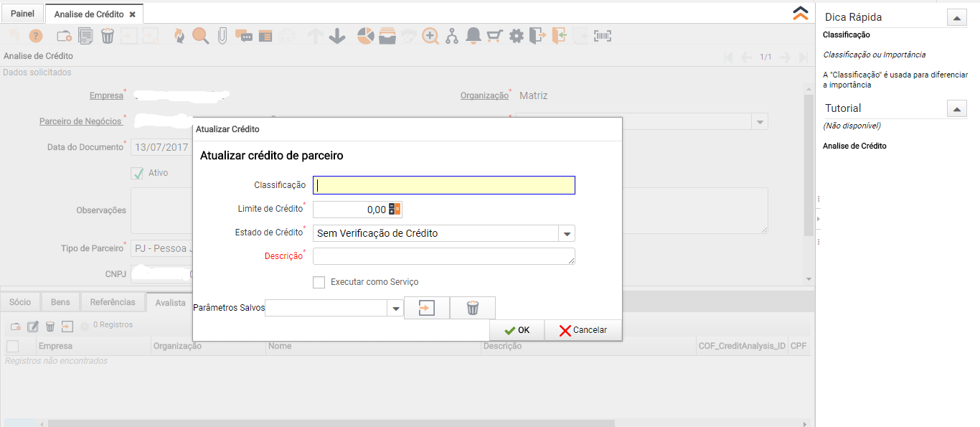The width and height of the screenshot is (980, 427).
Task: Click the Copy Record toolbar icon
Action: click(x=85, y=36)
